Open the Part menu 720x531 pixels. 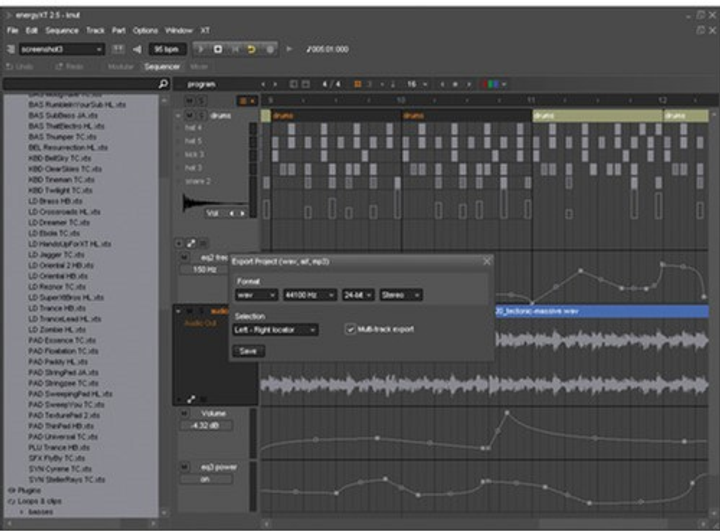tap(118, 30)
